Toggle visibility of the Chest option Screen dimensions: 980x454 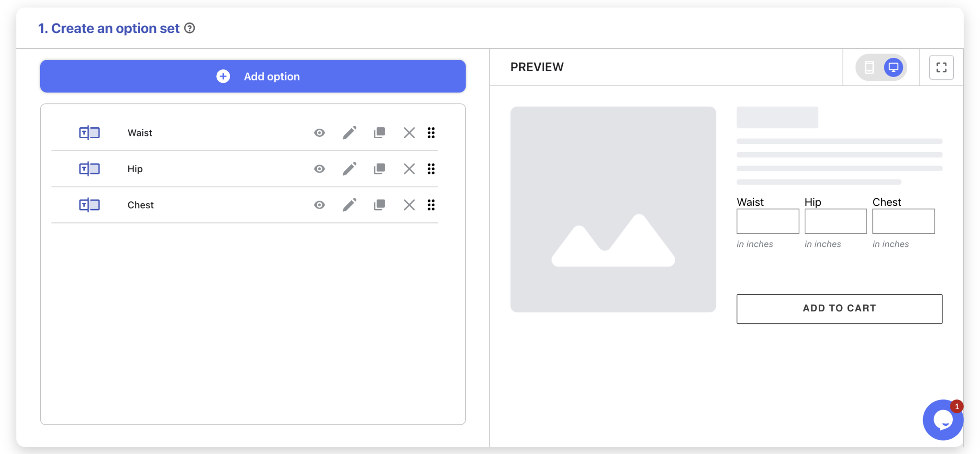point(319,205)
